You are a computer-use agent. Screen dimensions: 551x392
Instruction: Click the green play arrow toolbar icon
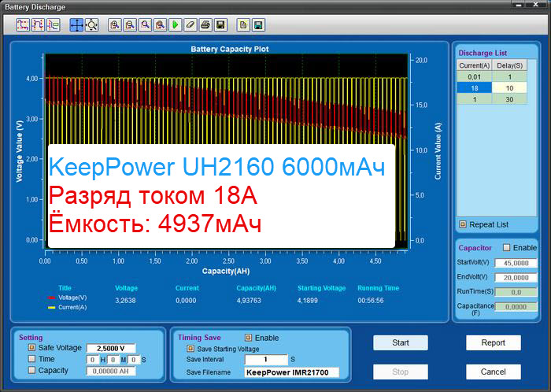176,25
